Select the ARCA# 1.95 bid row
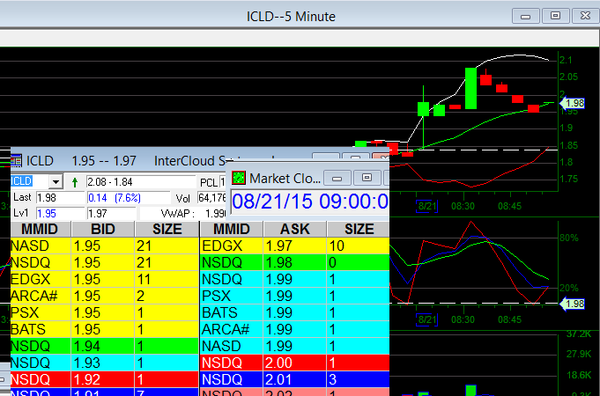The width and height of the screenshot is (600, 396). coord(104,296)
